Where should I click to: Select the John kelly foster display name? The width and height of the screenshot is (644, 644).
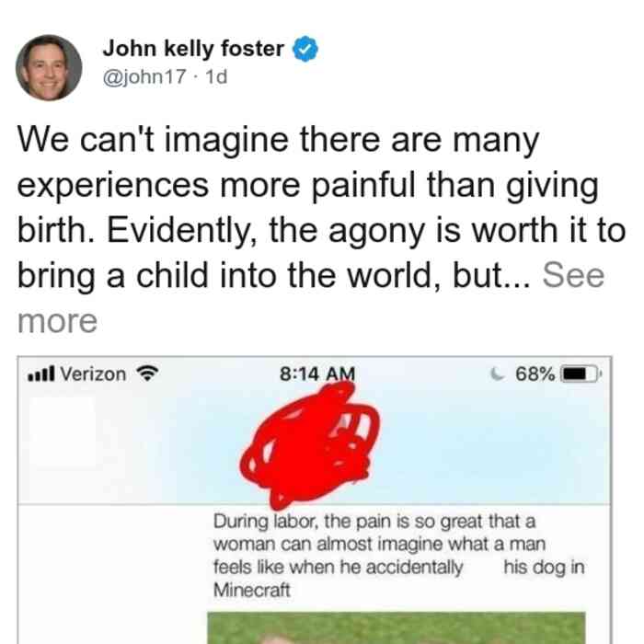point(193,49)
